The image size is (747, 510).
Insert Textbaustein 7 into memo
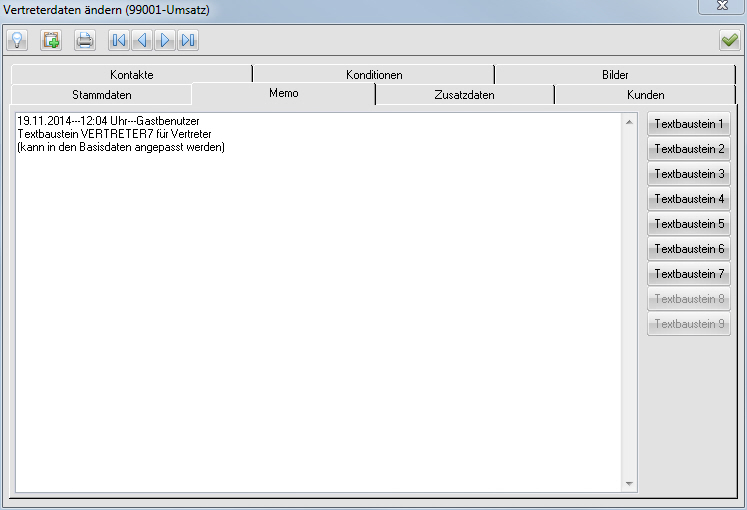[689, 274]
